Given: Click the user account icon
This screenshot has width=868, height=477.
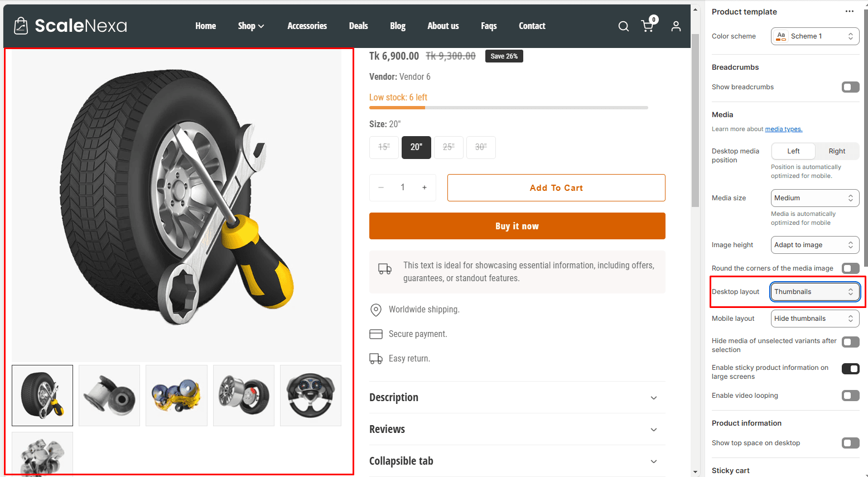Looking at the screenshot, I should 676,26.
